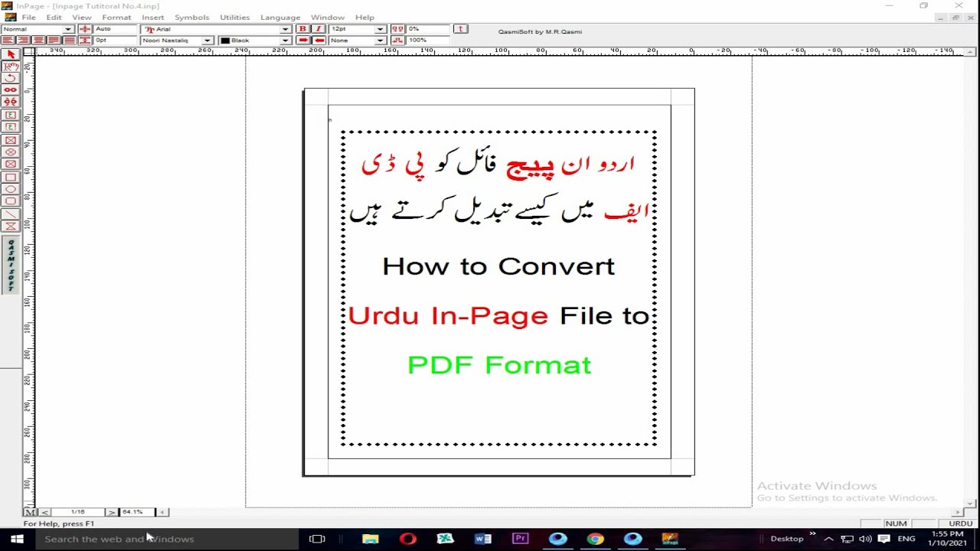980x551 pixels.
Task: Click the URDU status bar indicator
Action: coord(960,523)
